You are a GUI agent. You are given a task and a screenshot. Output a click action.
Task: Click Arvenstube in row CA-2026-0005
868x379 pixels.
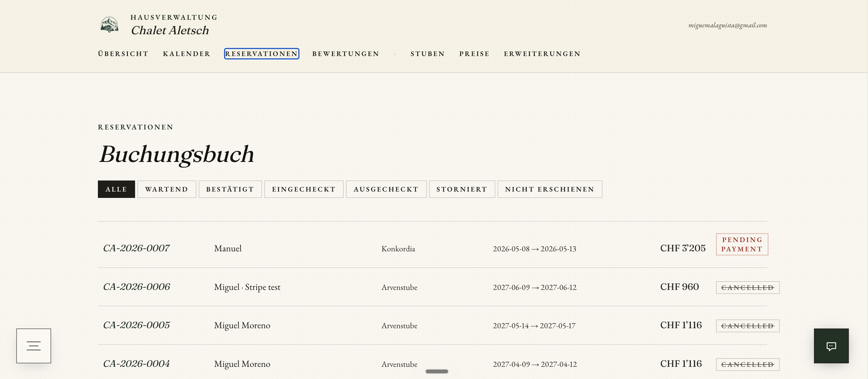(x=399, y=326)
